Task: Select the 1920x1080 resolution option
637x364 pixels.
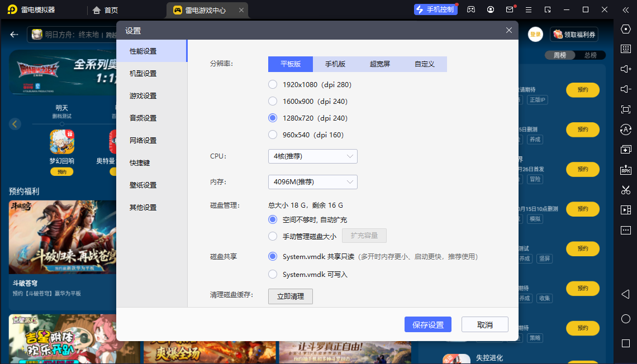Action: pyautogui.click(x=273, y=85)
